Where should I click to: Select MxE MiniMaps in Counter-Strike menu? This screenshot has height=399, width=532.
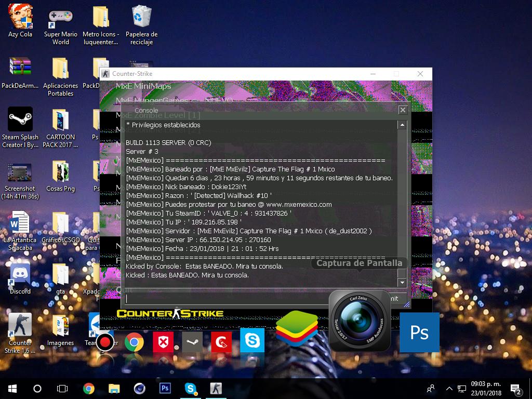click(143, 86)
